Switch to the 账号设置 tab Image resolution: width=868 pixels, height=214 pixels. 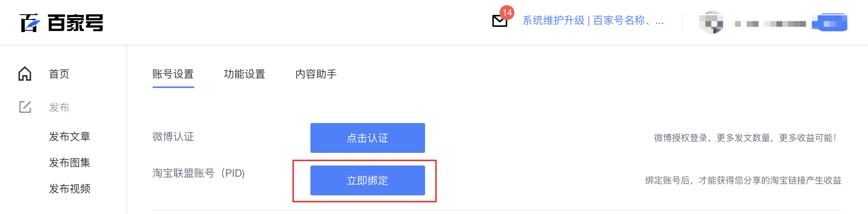coord(173,74)
